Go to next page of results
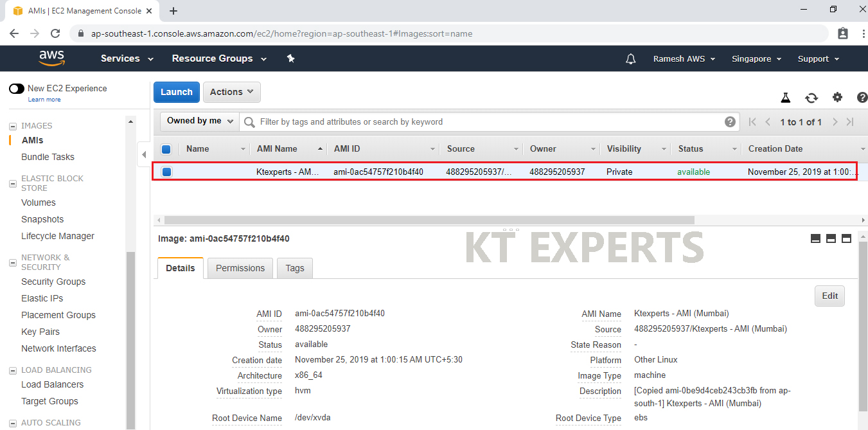868x430 pixels. point(835,122)
